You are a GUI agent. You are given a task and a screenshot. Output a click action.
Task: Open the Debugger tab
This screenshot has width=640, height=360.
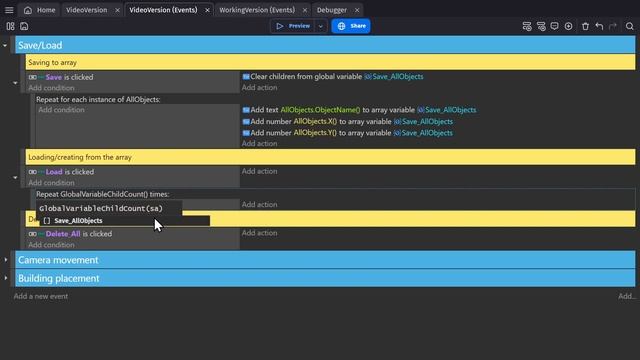point(332,10)
